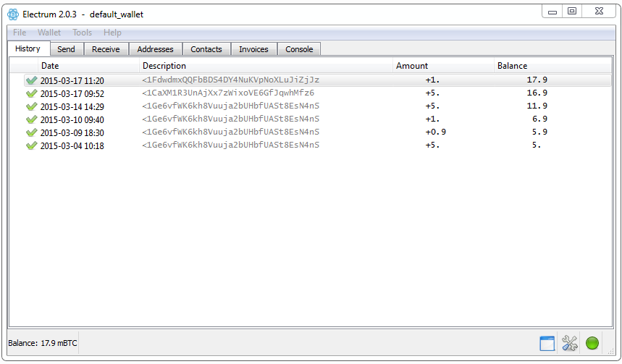Select the 2015-03-14 14:29 date cell
Screen dimensions: 622x364
pos(72,106)
